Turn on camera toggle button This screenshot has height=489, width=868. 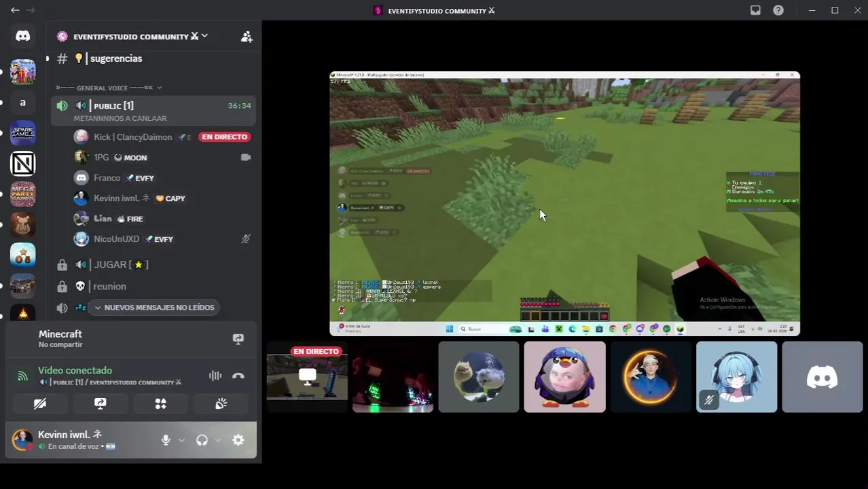[40, 403]
